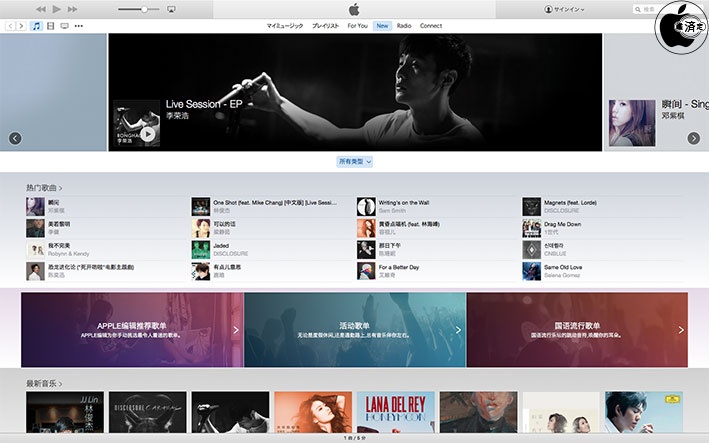
Task: Open song One Shot (feat. Mike Chang)
Action: coord(274,203)
